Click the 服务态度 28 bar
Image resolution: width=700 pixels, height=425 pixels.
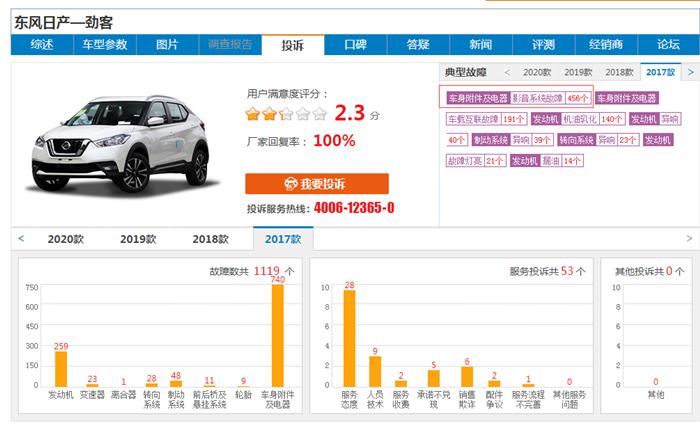350,338
